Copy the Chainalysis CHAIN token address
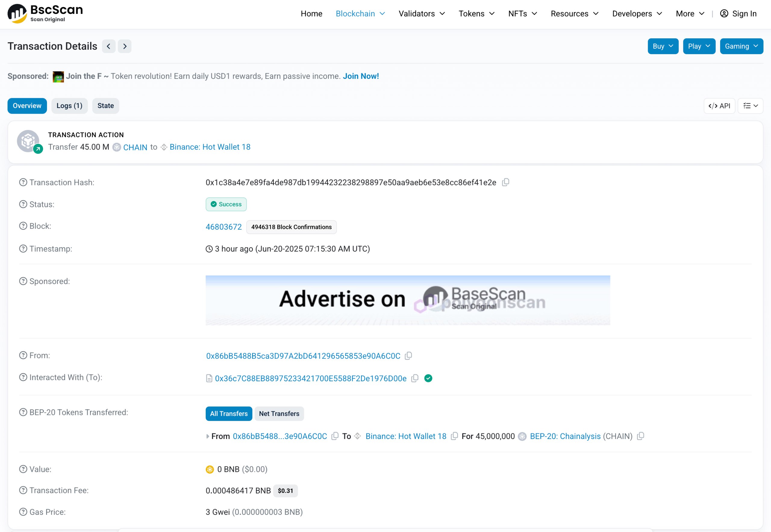Image resolution: width=771 pixels, height=532 pixels. [x=640, y=436]
